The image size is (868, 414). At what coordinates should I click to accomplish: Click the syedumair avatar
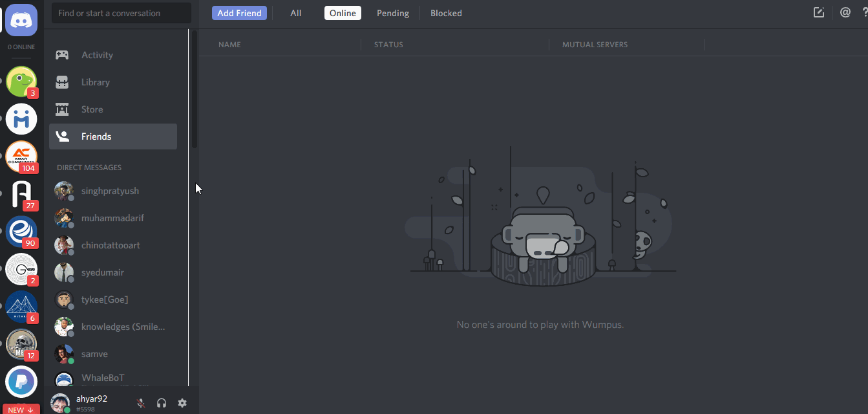pos(64,272)
